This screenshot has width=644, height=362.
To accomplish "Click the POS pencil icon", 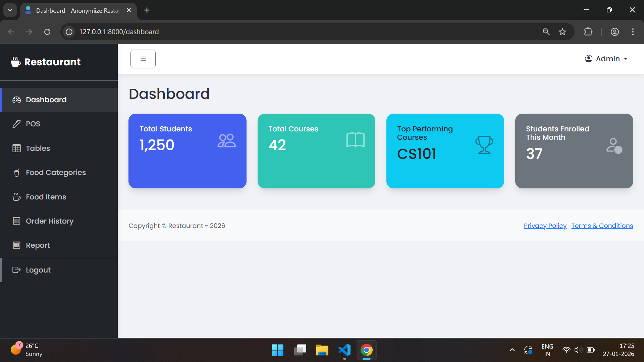I will pos(16,124).
